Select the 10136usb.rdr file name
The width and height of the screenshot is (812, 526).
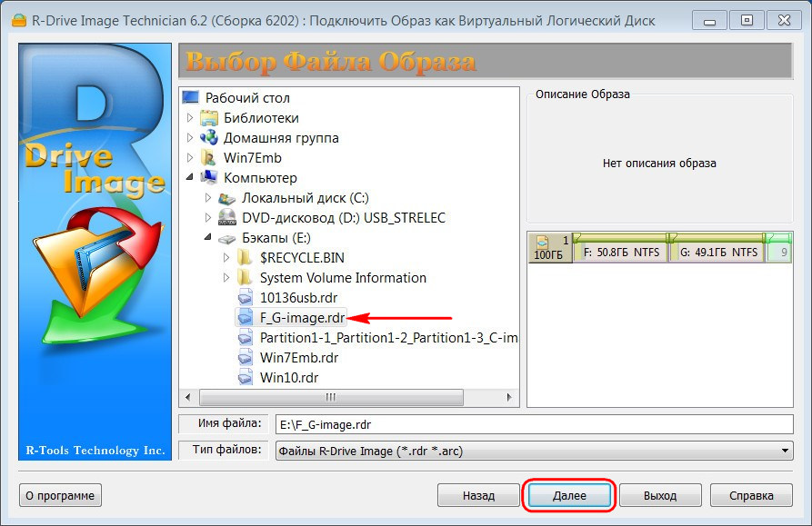299,298
